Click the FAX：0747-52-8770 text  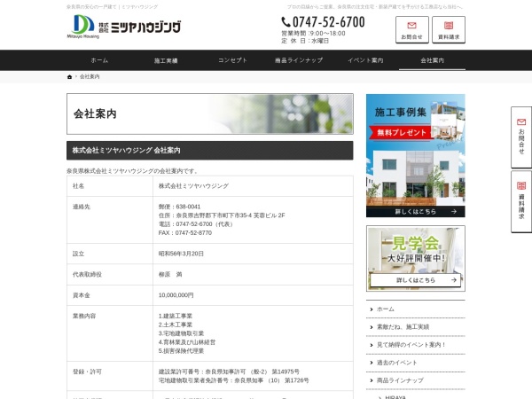point(185,232)
